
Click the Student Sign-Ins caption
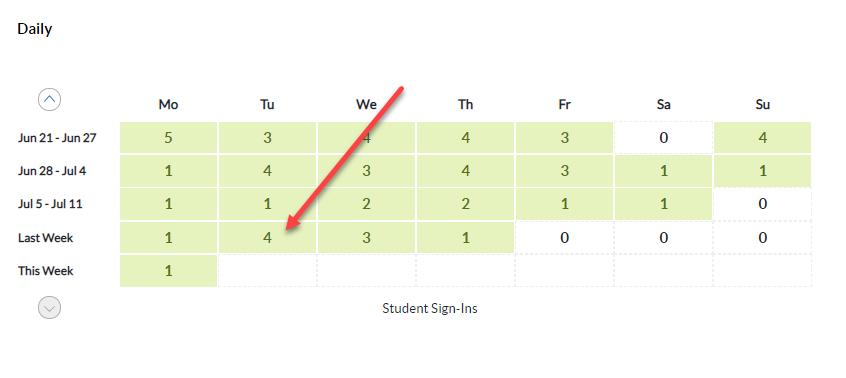pyautogui.click(x=430, y=308)
